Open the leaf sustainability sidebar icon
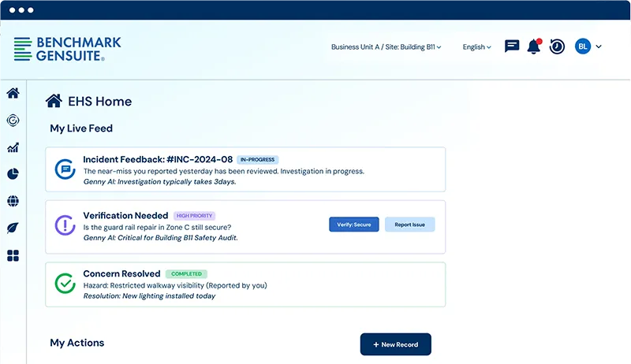Viewport: 631px width, 364px height. [x=13, y=228]
